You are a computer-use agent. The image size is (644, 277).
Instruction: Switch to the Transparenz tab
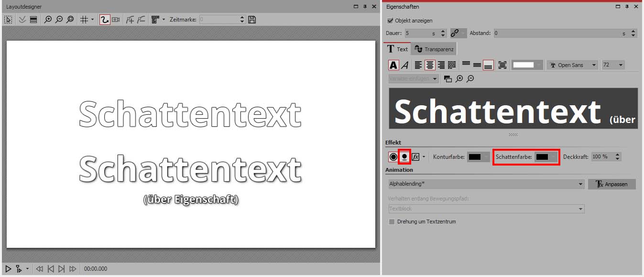click(434, 49)
